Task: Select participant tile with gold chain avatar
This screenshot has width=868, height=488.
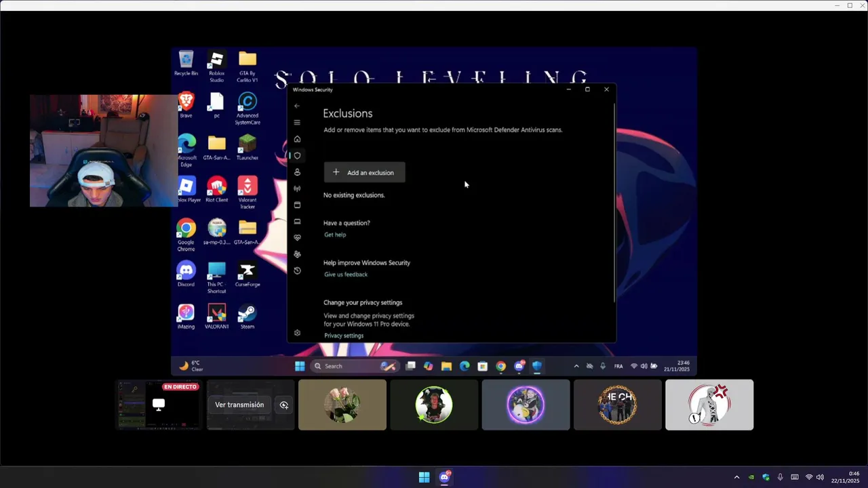Action: (x=618, y=405)
